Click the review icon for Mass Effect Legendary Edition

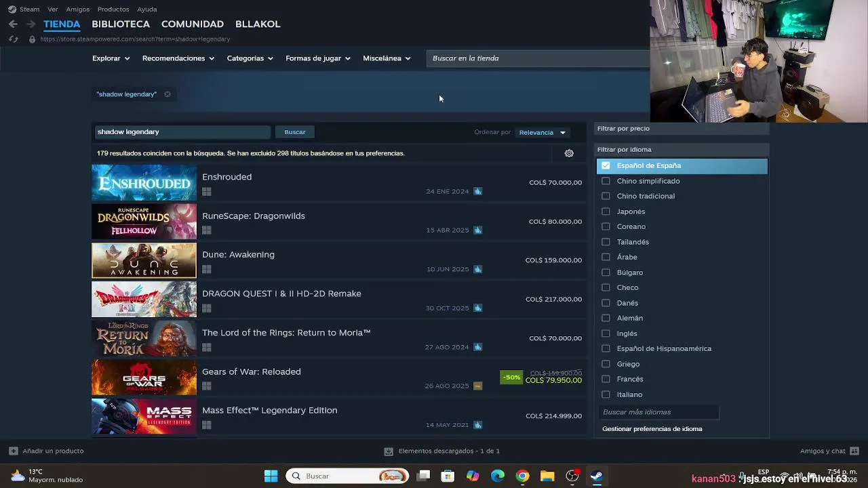click(477, 425)
